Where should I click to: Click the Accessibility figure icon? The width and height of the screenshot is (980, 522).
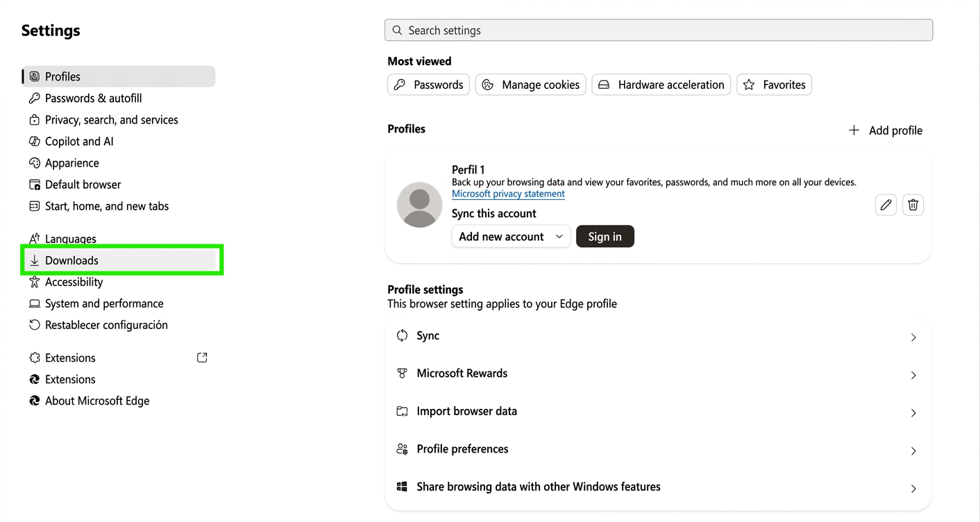tap(35, 282)
